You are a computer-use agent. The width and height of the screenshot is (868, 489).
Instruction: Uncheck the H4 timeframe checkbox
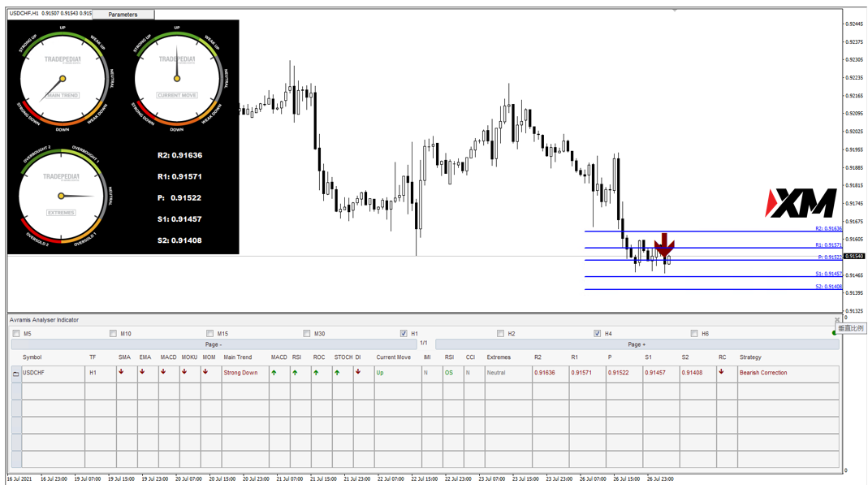tap(598, 334)
